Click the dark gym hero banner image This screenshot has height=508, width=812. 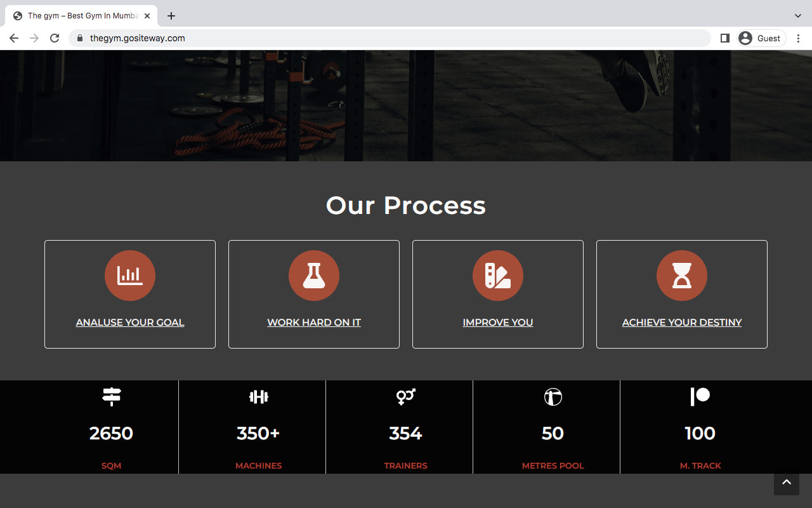point(406,105)
